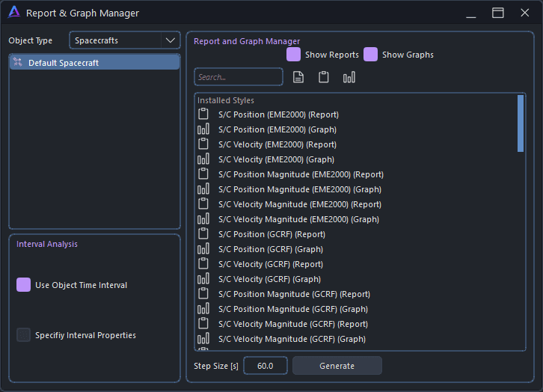Click the Generate button
Screen dimensions: 543x392
[x=337, y=366]
